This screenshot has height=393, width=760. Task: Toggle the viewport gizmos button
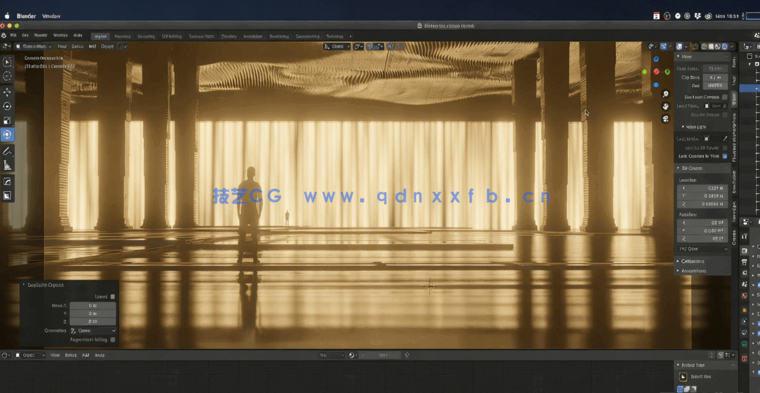(664, 47)
